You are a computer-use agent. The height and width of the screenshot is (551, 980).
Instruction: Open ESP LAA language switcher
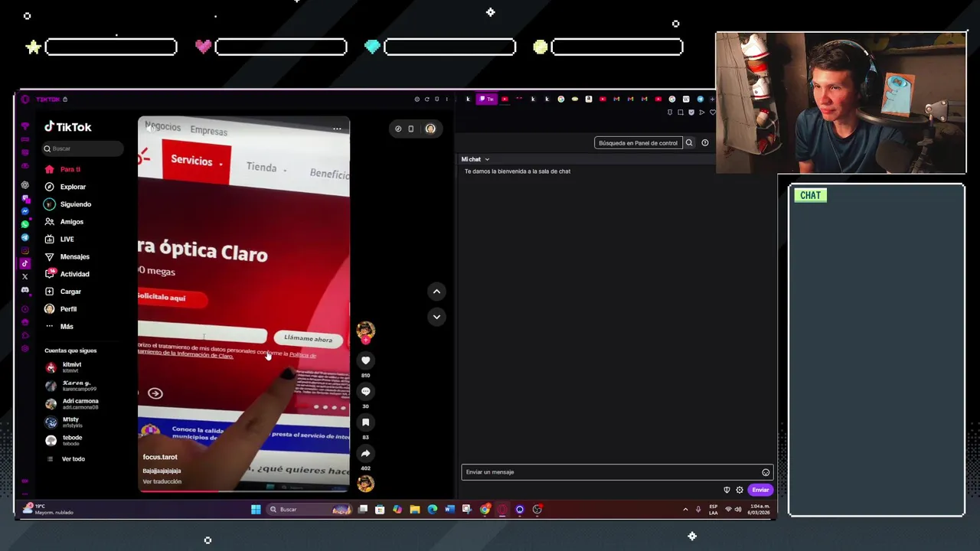click(x=714, y=510)
